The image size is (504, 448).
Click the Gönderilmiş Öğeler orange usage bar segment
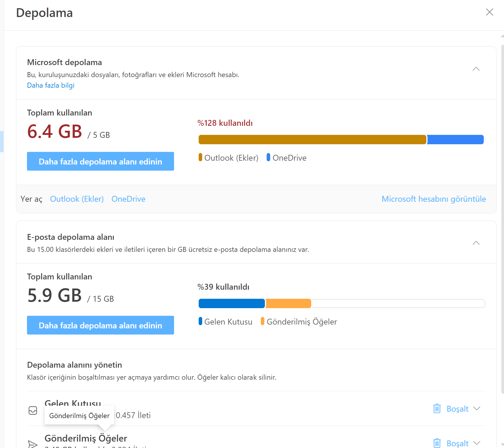pos(288,303)
